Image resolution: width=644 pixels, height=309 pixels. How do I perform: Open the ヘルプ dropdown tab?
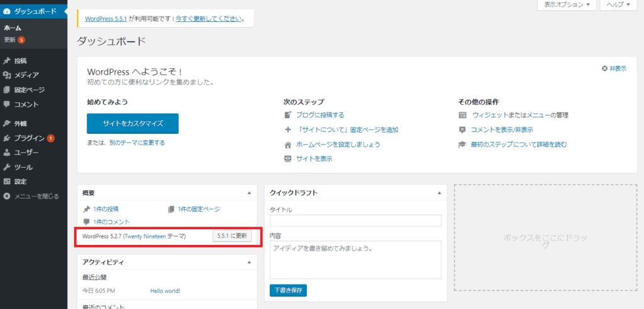click(620, 5)
